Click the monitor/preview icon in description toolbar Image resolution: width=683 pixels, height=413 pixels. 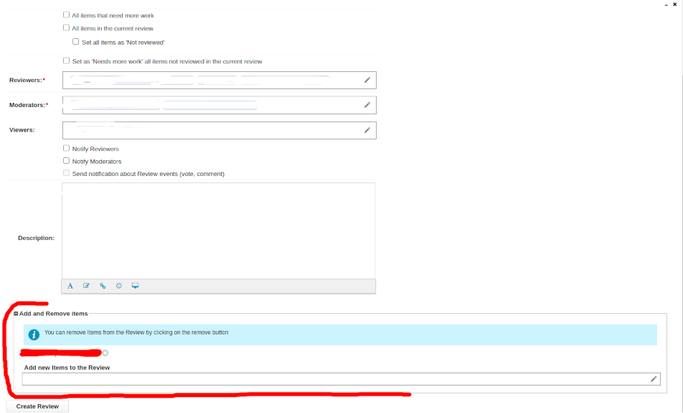(135, 286)
